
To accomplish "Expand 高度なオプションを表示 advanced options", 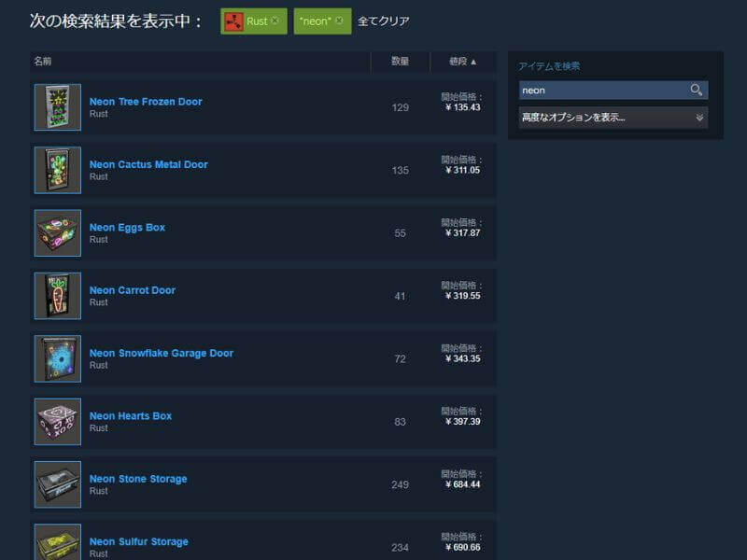I will click(613, 118).
